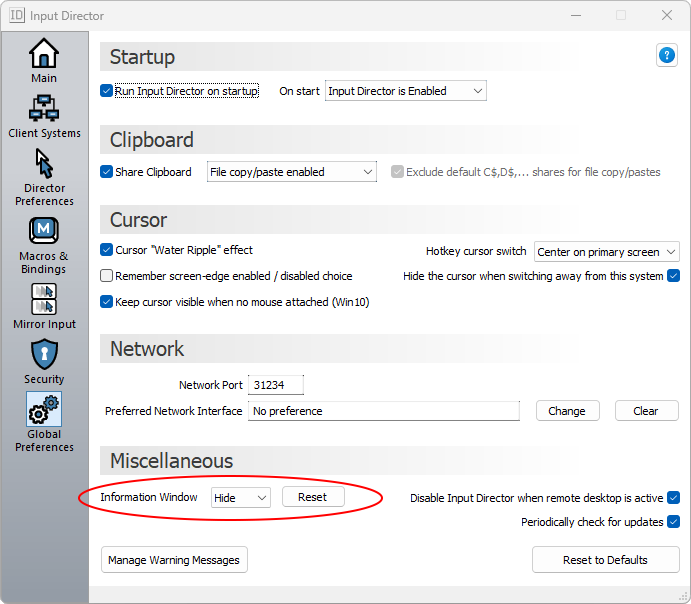The width and height of the screenshot is (691, 604).
Task: Open Client Systems network icon
Action: coord(44,107)
